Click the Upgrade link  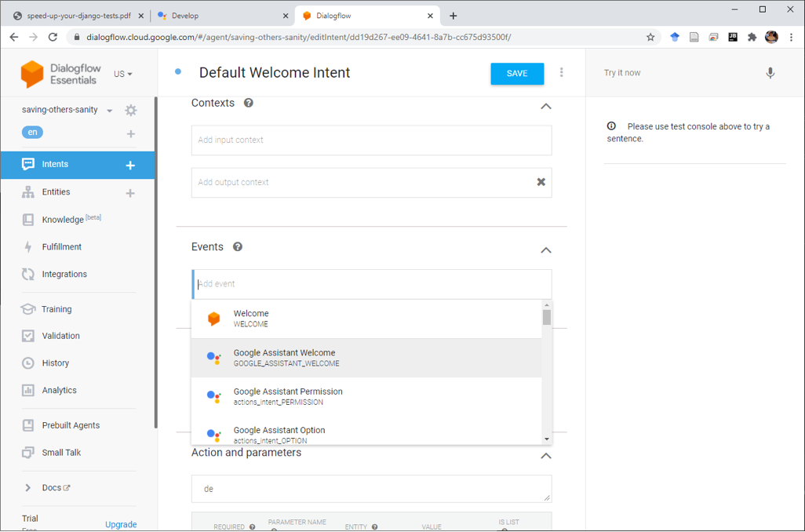coord(121,524)
